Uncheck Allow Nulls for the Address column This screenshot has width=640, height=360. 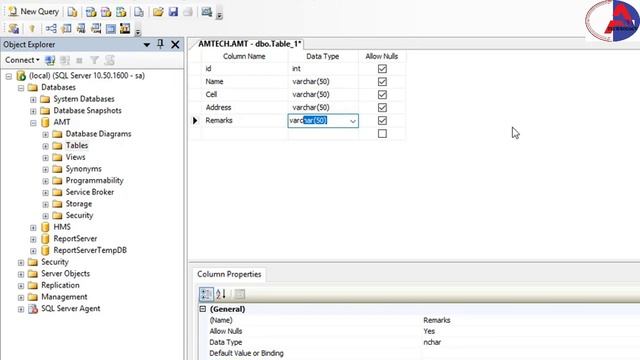point(382,107)
